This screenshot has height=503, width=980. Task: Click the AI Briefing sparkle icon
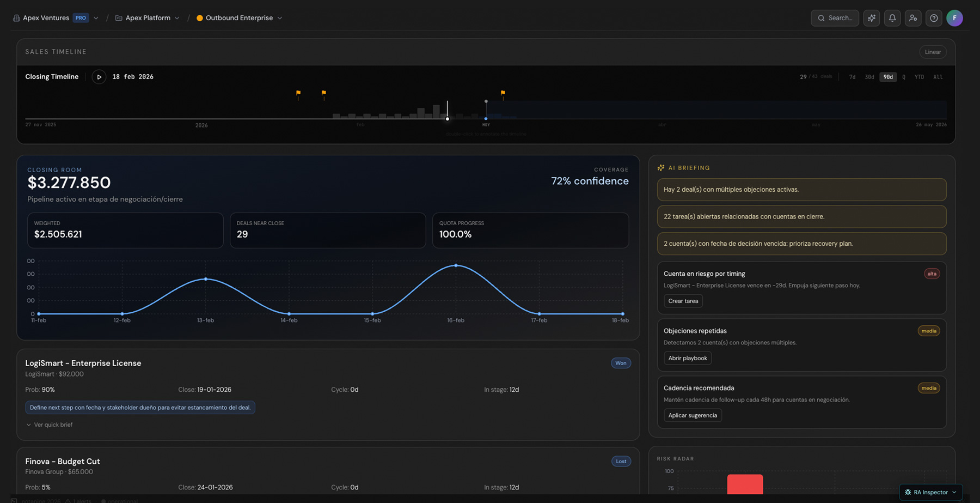click(661, 168)
